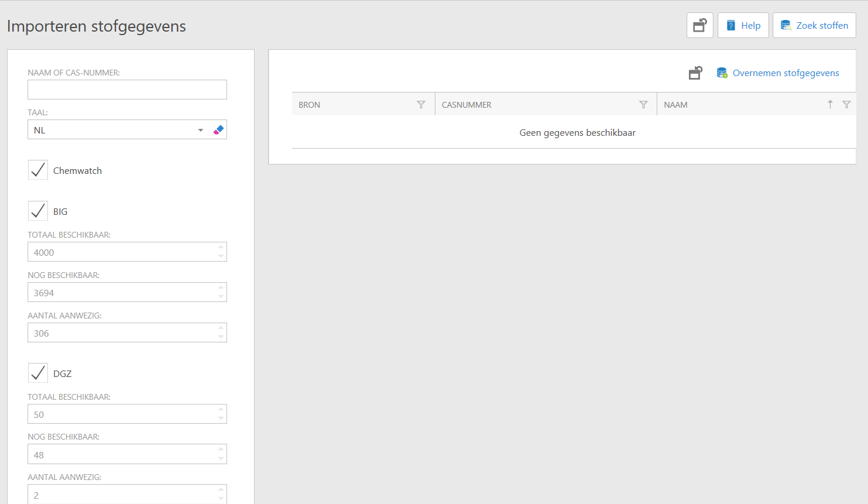
Task: Open the Taal dropdown arrow
Action: [x=201, y=130]
